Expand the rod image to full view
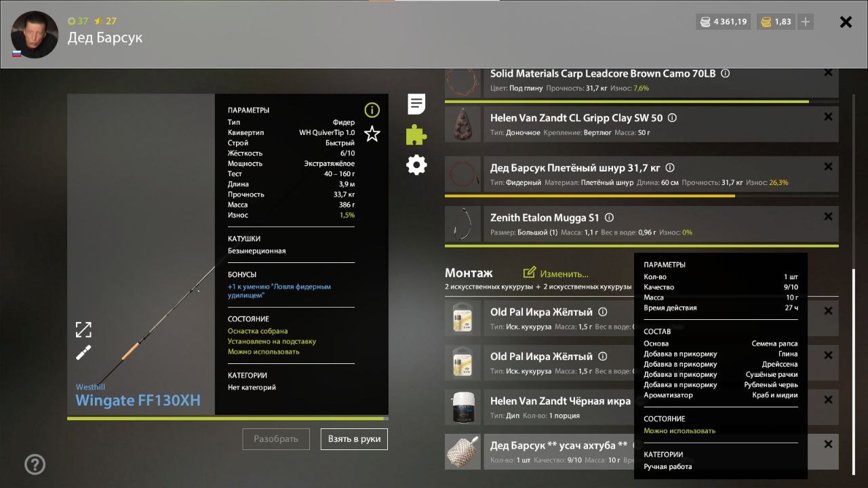Image resolution: width=868 pixels, height=488 pixels. [x=83, y=329]
